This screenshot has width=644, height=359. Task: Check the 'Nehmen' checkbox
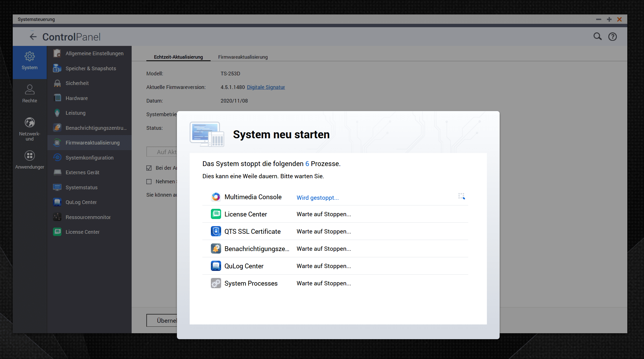149,182
